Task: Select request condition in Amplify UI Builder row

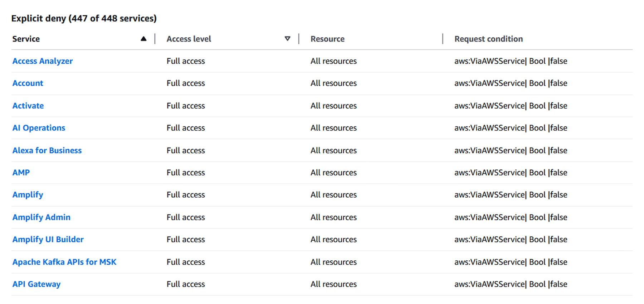Action: click(511, 240)
